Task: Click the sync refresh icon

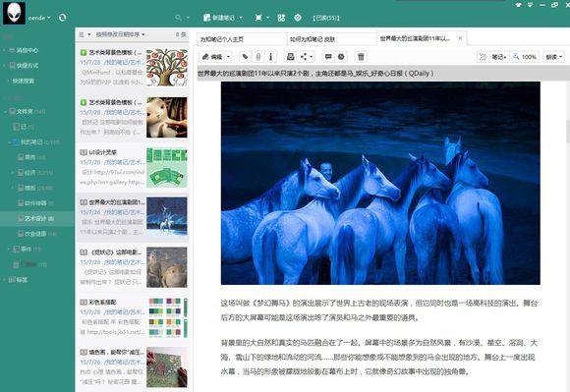Action: coord(62,18)
